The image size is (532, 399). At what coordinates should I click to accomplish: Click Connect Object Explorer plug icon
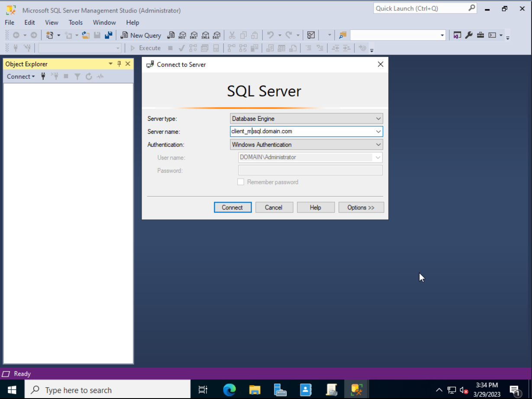(43, 77)
